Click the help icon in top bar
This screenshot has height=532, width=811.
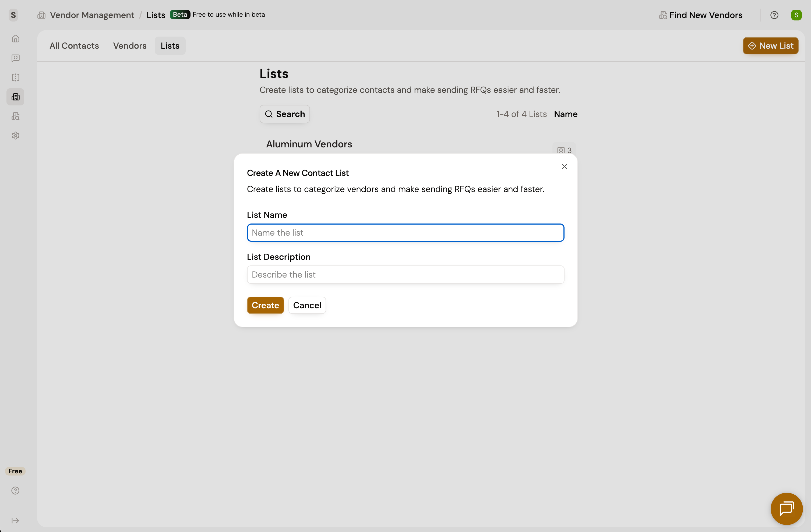click(774, 15)
